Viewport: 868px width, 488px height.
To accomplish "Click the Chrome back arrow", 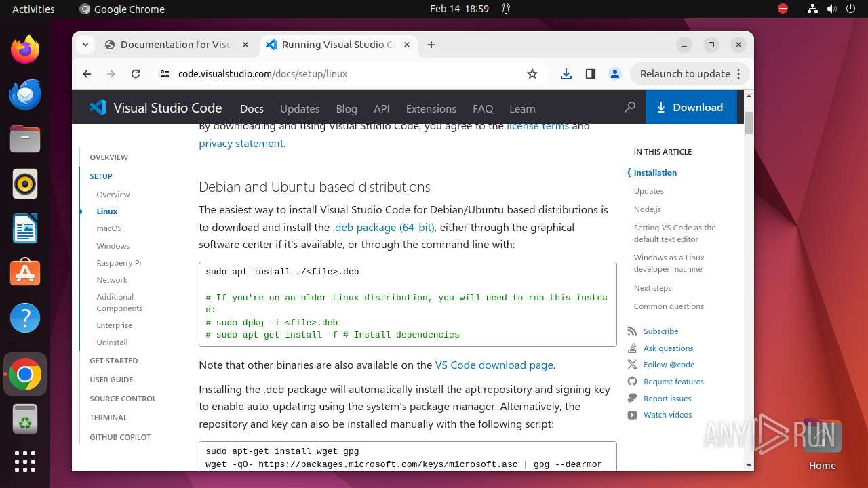I will [x=87, y=74].
